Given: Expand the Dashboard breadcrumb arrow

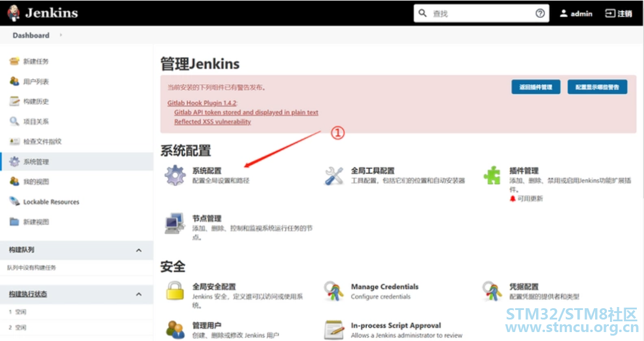Looking at the screenshot, I should pyautogui.click(x=61, y=35).
